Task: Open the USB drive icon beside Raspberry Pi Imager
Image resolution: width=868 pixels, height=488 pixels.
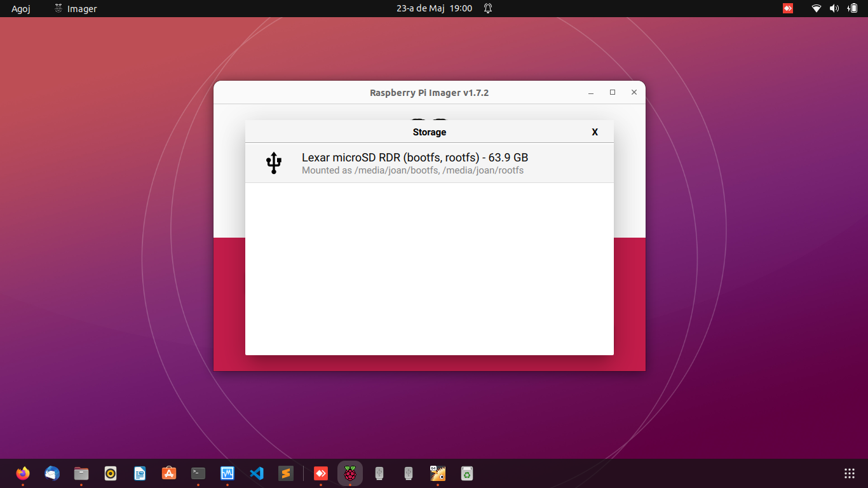Action: 379,473
